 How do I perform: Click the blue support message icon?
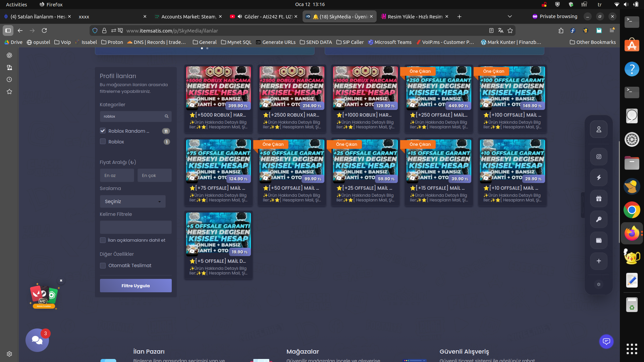[x=606, y=342]
